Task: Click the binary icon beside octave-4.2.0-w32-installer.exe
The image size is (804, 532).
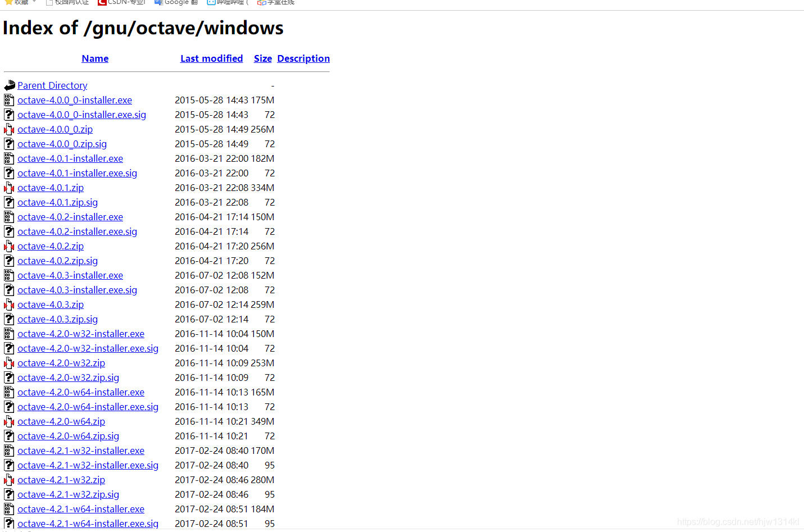Action: pos(9,334)
